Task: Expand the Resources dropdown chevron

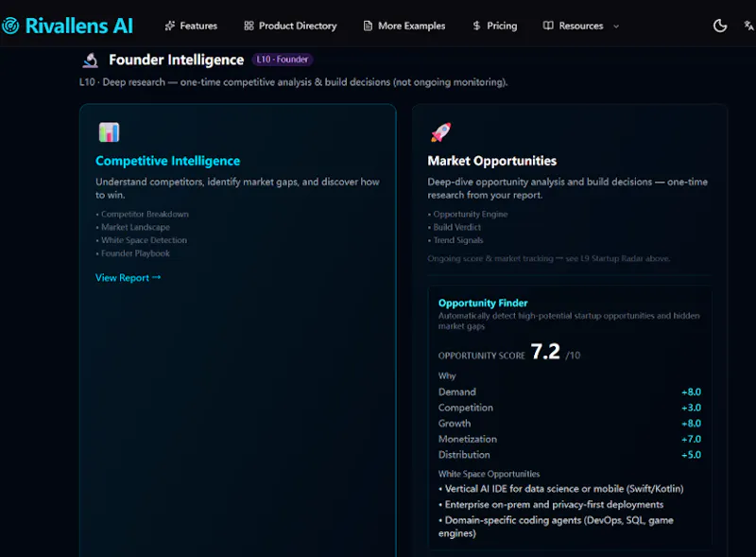Action: tap(616, 26)
